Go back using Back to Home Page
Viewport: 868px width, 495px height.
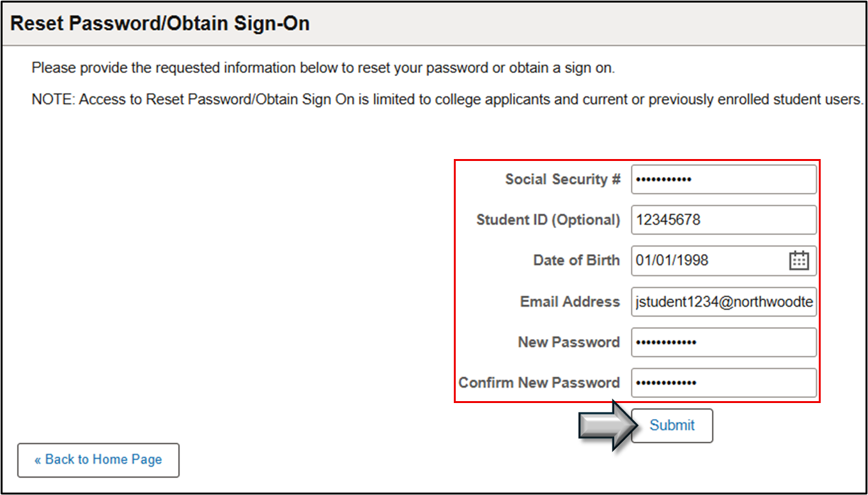click(x=98, y=460)
